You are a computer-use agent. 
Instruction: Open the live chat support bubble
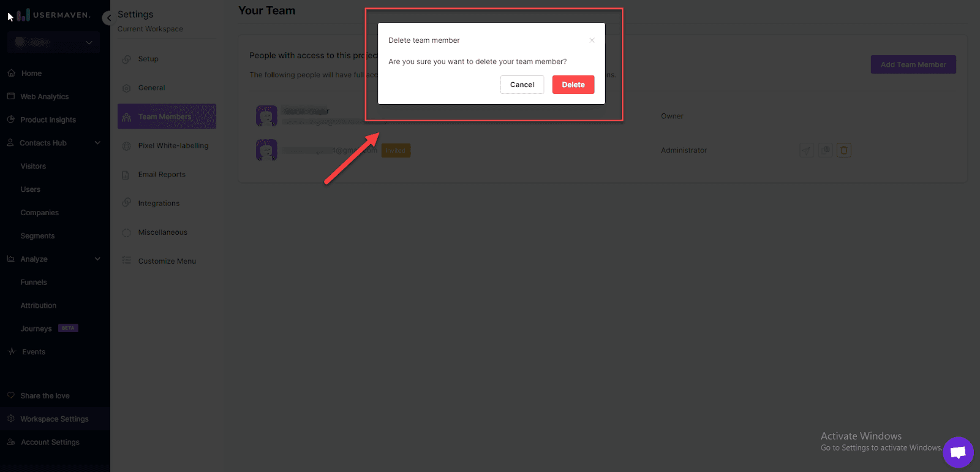(958, 452)
